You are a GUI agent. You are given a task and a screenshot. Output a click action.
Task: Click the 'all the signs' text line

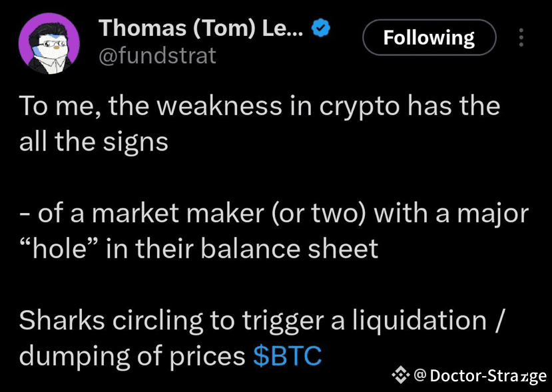(x=94, y=143)
